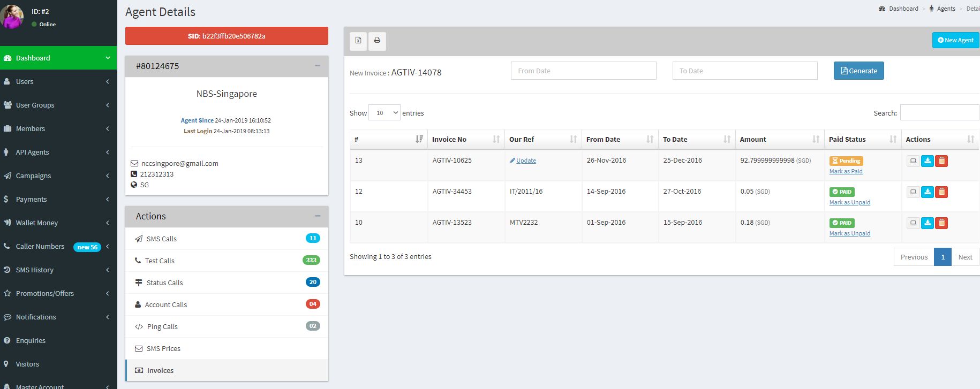The width and height of the screenshot is (980, 389).
Task: Mark invoice AGTIV-34453 as Unpaid
Action: click(850, 202)
